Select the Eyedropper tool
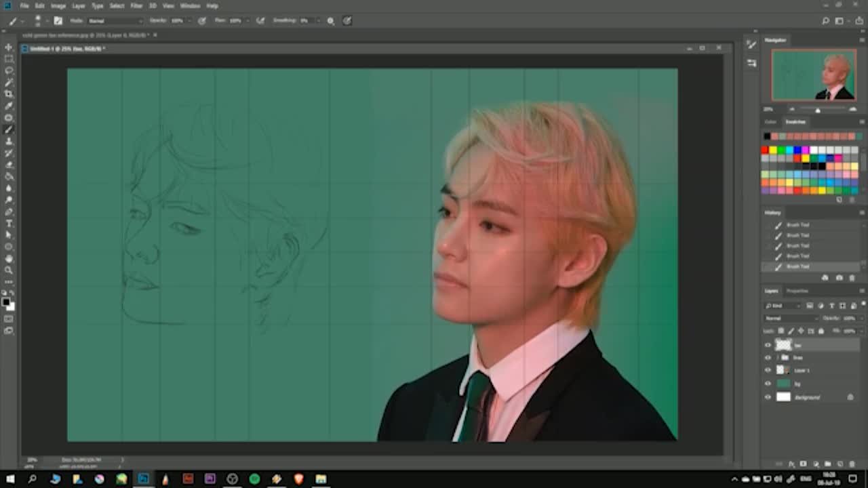This screenshot has height=488, width=868. [x=9, y=106]
